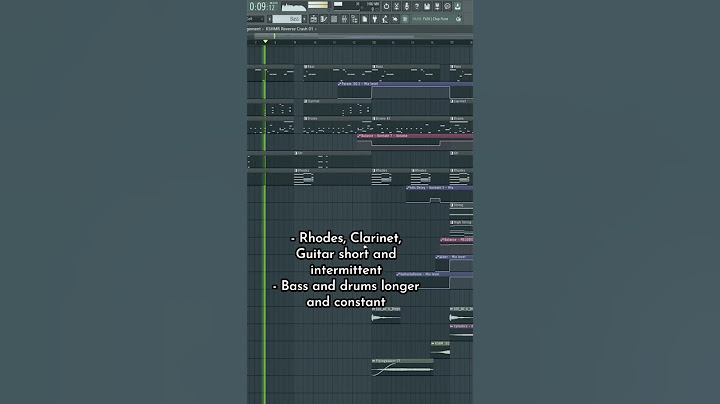Open the plugin picker plug icon
The height and width of the screenshot is (404, 720).
click(x=375, y=19)
